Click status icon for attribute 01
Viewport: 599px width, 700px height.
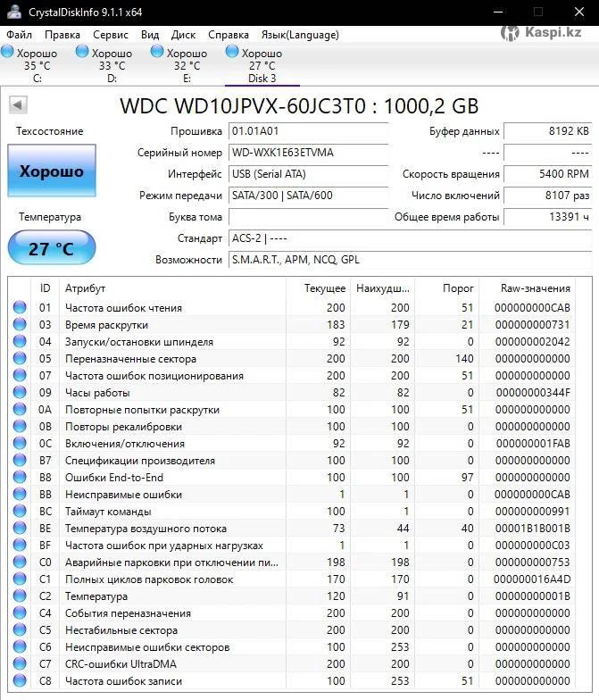(x=20, y=307)
